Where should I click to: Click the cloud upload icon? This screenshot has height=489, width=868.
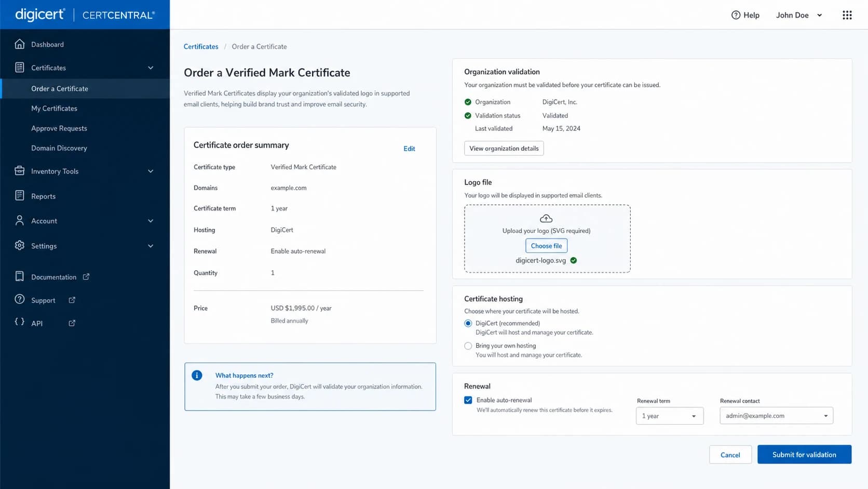tap(546, 219)
